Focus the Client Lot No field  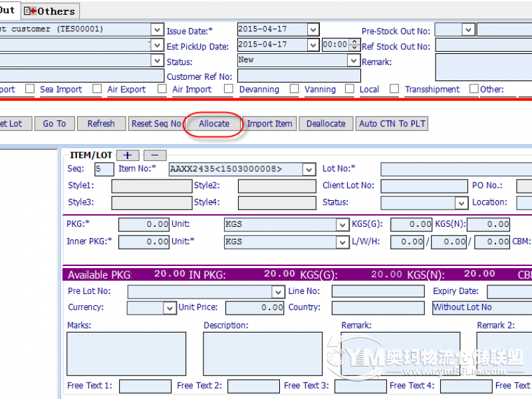pos(424,186)
